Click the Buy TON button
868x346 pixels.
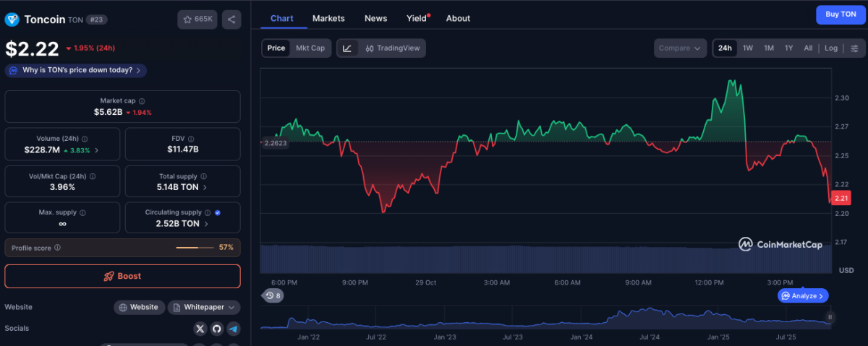pyautogui.click(x=839, y=14)
